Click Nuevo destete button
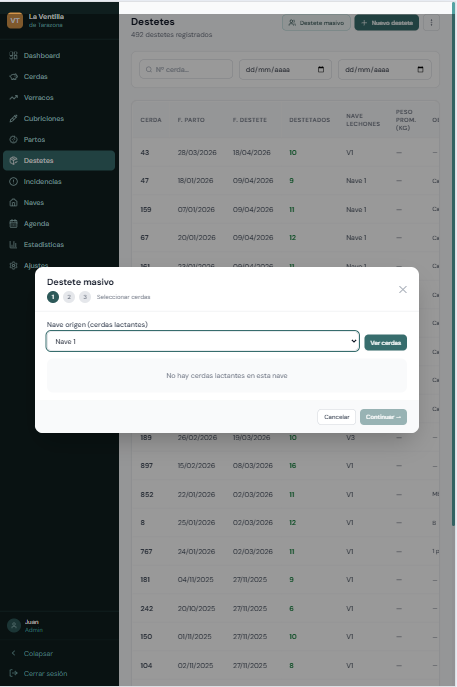The width and height of the screenshot is (457, 687). 386,23
